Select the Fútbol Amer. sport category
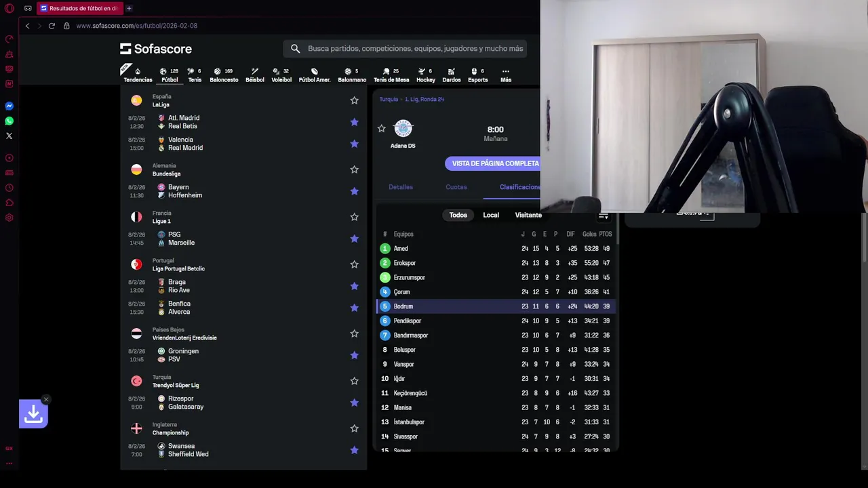 pyautogui.click(x=315, y=75)
